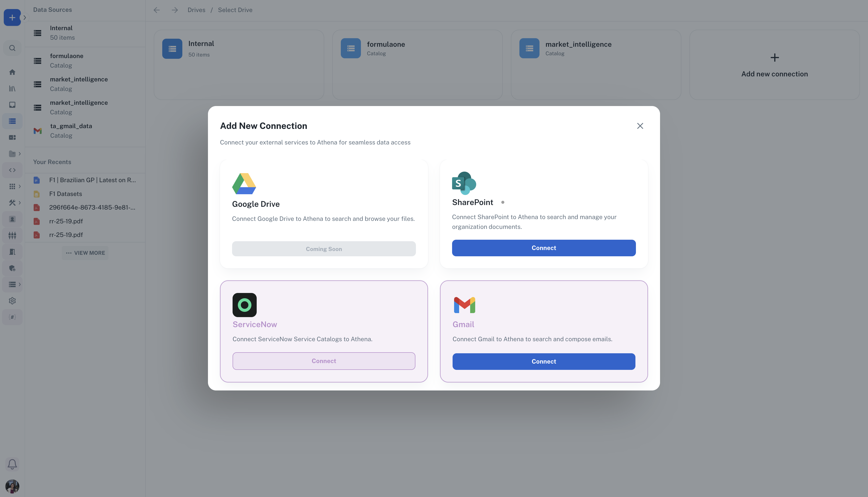The height and width of the screenshot is (497, 868).
Task: Click Connect button for ServiceNow
Action: coord(323,361)
